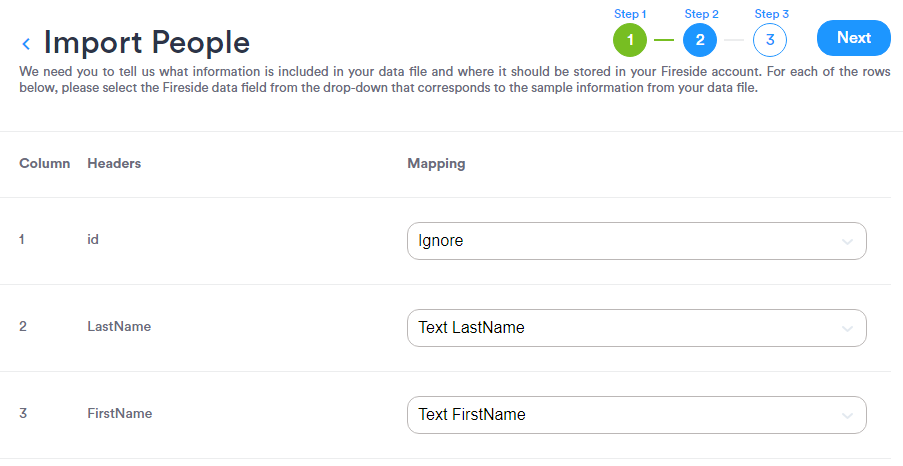Select the LastName header cell
This screenshot has height=466, width=903.
click(119, 327)
